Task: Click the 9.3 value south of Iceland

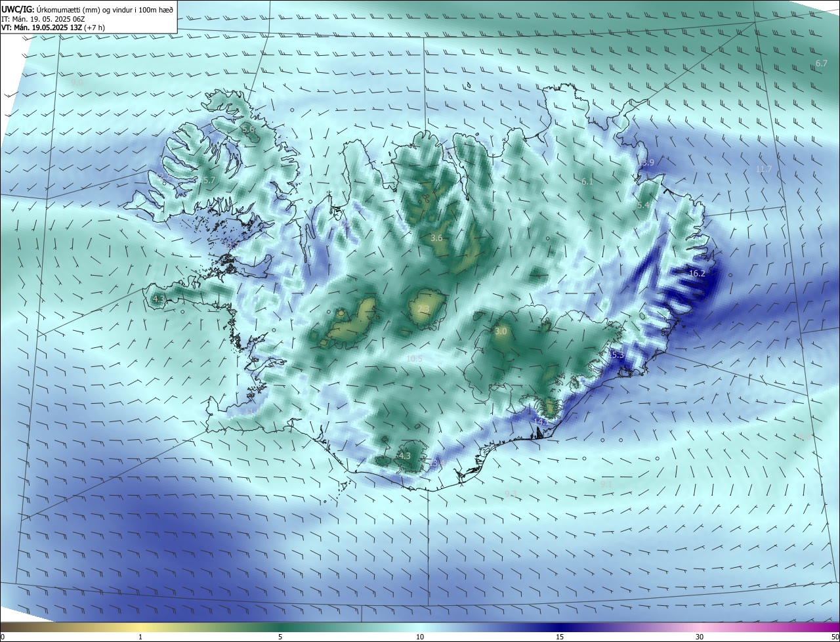Action: point(511,494)
